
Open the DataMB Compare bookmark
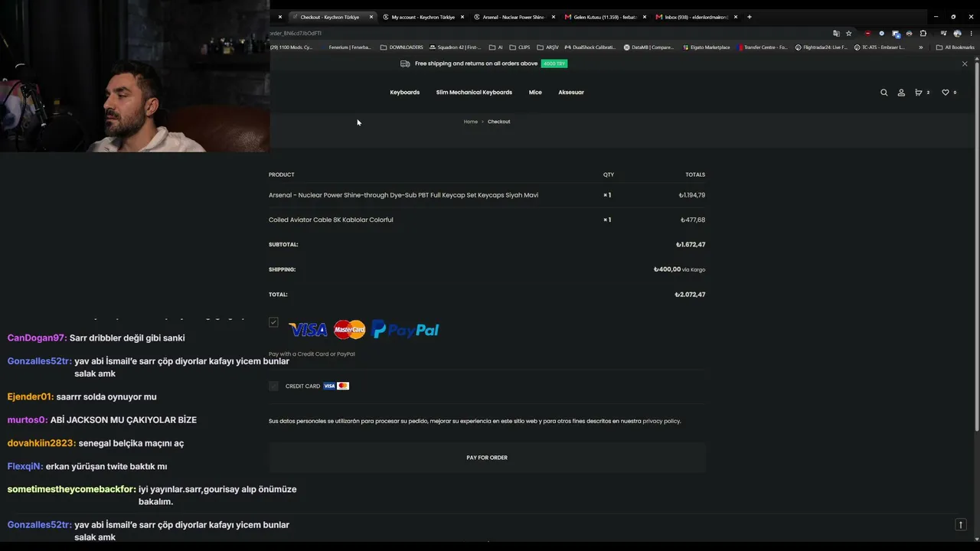click(648, 47)
